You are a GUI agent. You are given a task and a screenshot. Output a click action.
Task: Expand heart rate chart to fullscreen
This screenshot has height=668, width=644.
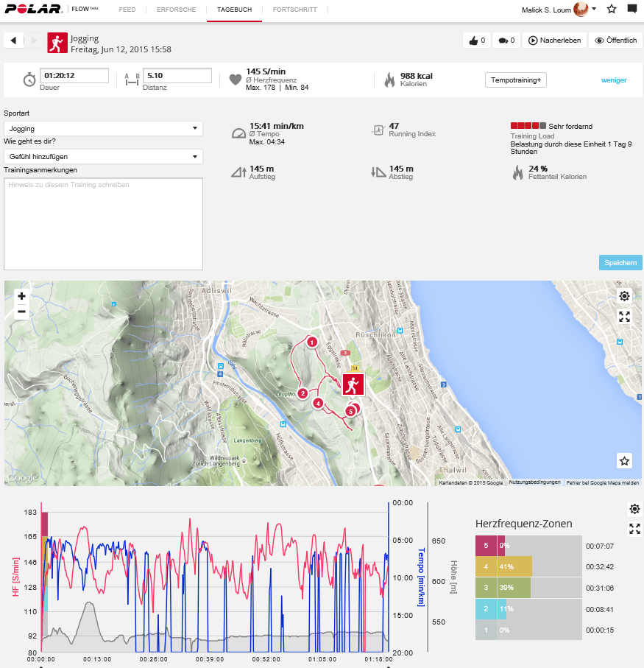[x=634, y=529]
